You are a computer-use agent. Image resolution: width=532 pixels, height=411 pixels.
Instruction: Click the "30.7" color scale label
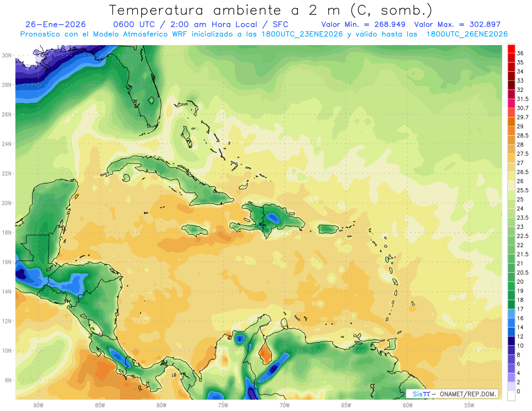(523, 108)
